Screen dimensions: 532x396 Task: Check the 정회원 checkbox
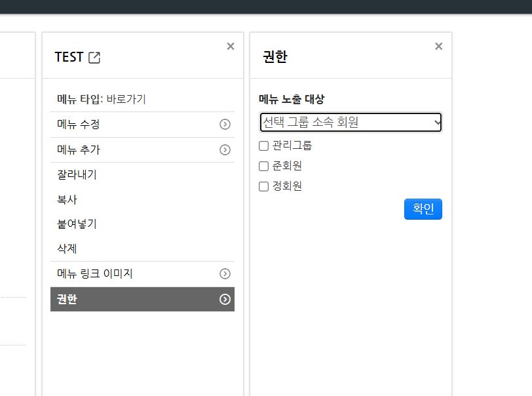coord(263,186)
